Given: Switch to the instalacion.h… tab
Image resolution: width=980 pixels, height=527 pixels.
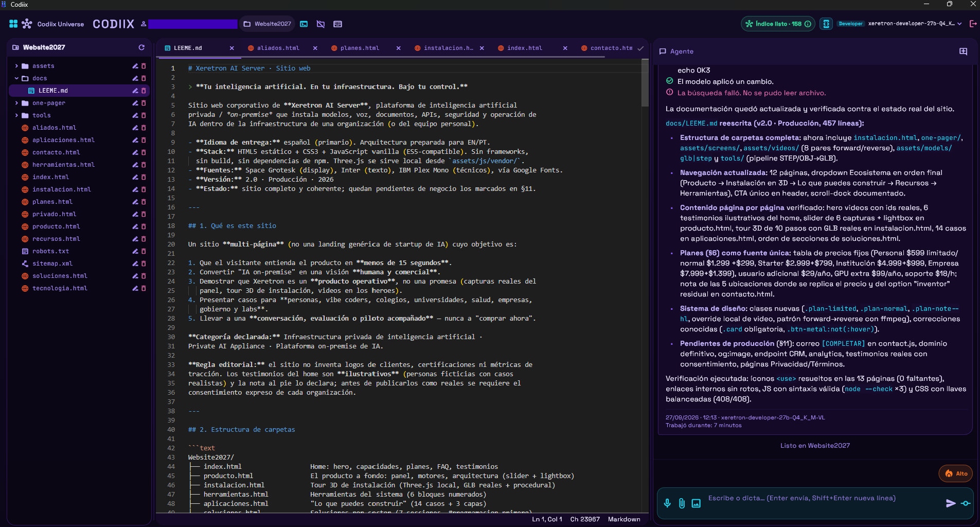Looking at the screenshot, I should coord(448,48).
